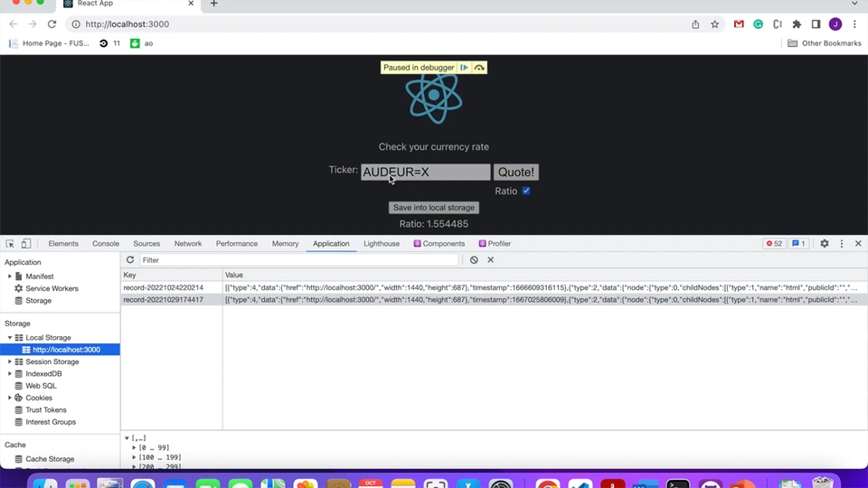The height and width of the screenshot is (488, 868).
Task: Click the address bar URL
Action: [x=127, y=23]
